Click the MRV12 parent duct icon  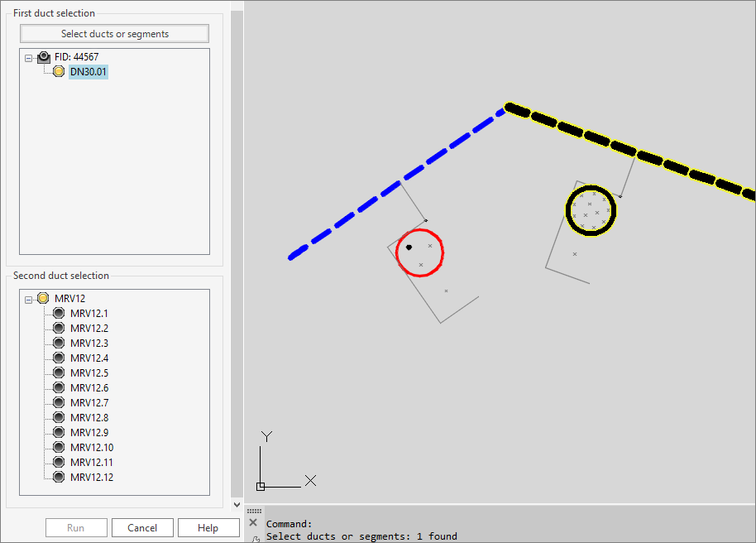[43, 298]
